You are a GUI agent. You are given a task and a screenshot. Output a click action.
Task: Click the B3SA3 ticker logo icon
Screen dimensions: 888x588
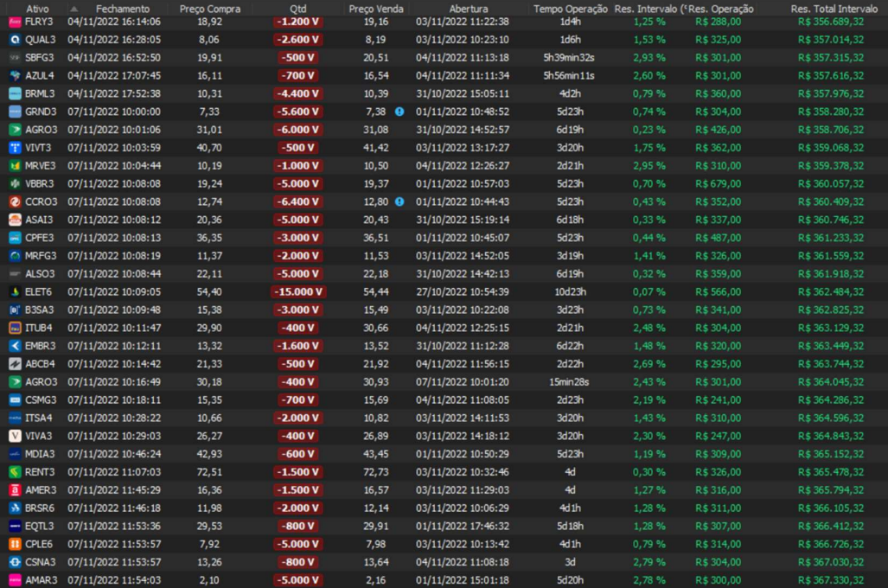tap(15, 310)
